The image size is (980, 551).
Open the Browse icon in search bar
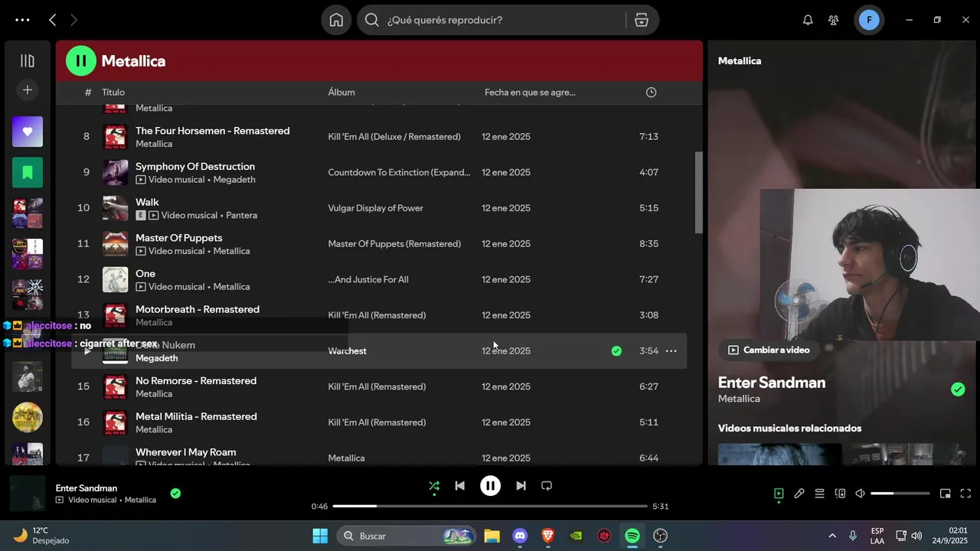642,20
